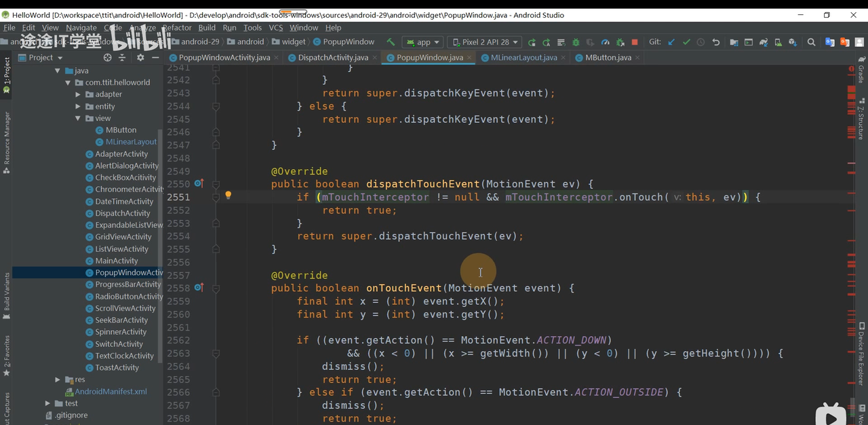Open the app run configuration dropdown
The height and width of the screenshot is (425, 868).
424,42
